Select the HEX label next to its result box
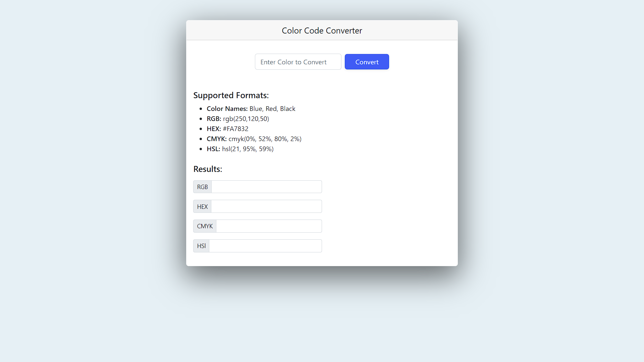The image size is (644, 362). [x=202, y=206]
